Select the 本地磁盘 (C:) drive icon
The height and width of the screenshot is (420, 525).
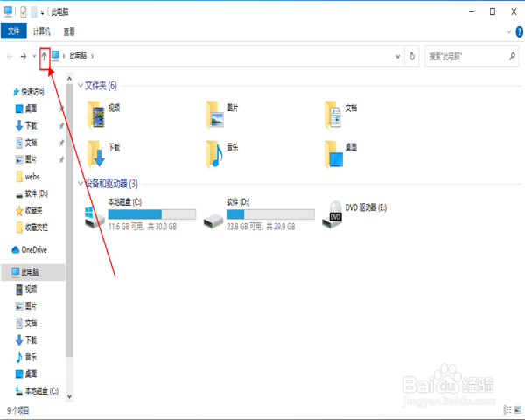[x=94, y=217]
